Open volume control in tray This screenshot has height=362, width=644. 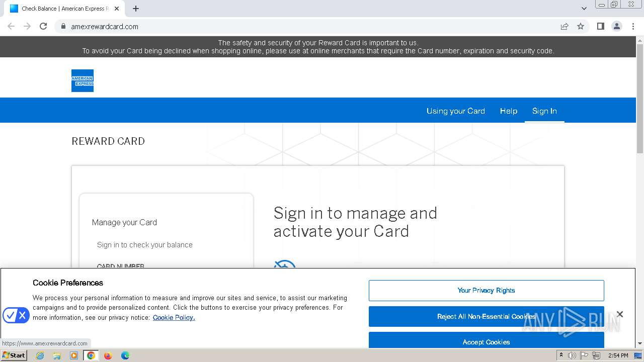point(572,355)
